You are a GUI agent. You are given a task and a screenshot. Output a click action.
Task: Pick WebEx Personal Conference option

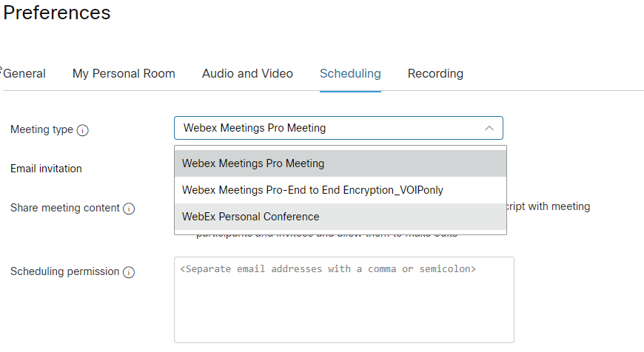coord(341,217)
